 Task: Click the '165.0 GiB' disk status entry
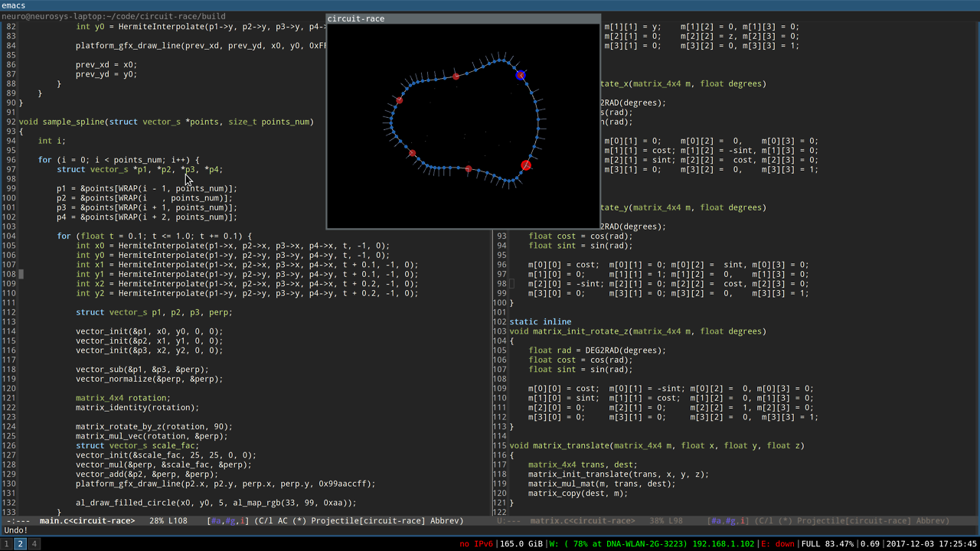click(x=521, y=544)
